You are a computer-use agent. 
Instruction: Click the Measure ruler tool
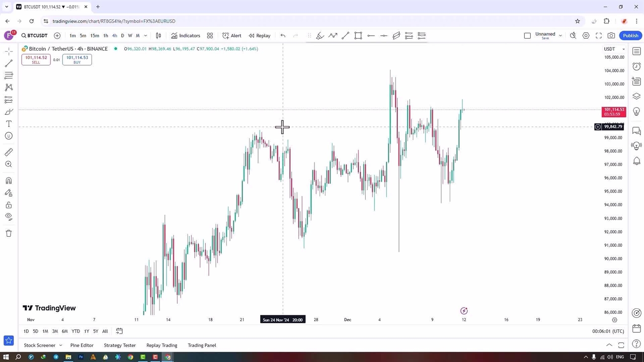tap(9, 152)
